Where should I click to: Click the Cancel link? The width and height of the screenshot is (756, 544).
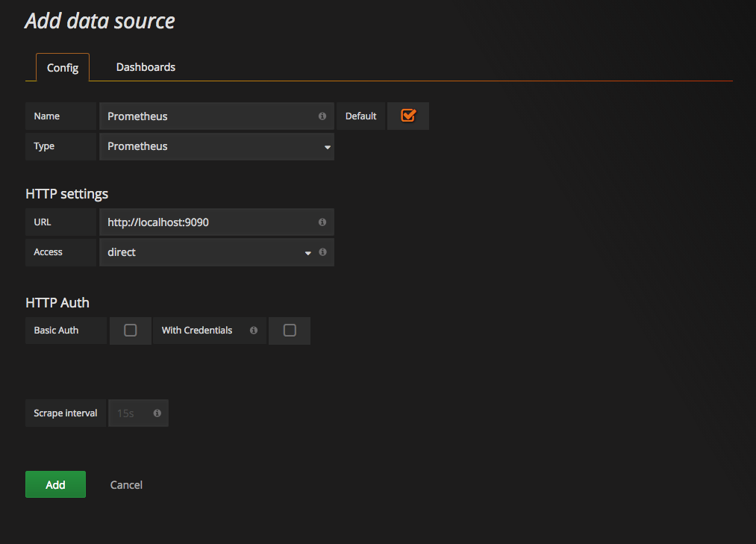[126, 485]
